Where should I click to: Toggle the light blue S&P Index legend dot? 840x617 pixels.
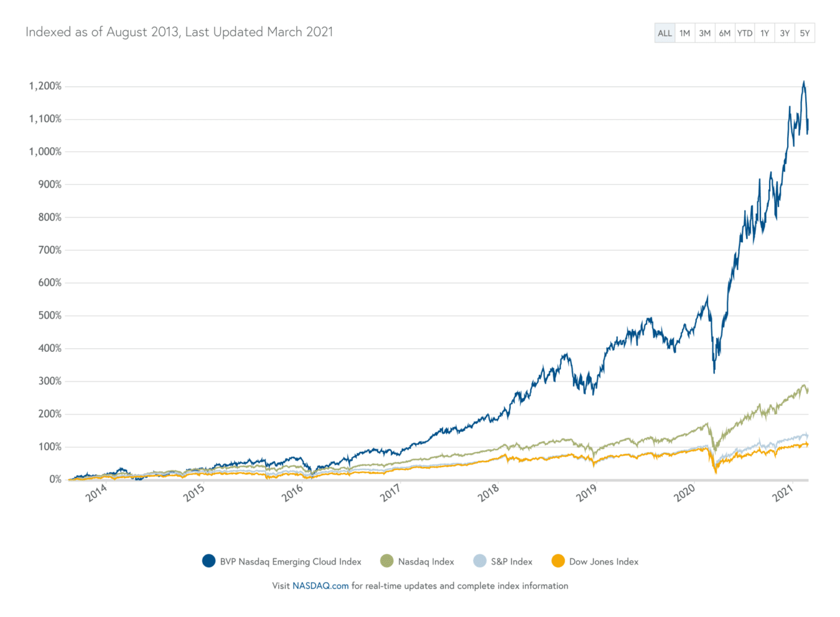(479, 561)
